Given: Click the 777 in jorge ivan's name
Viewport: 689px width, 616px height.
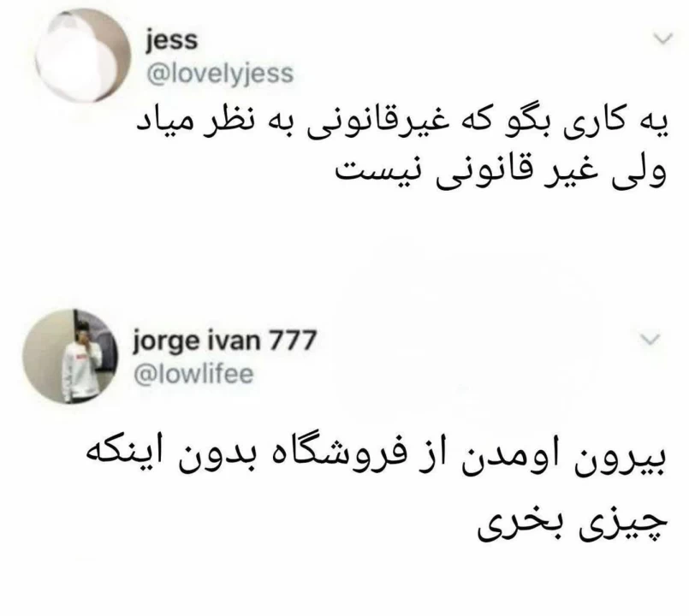Looking at the screenshot, I should point(293,339).
